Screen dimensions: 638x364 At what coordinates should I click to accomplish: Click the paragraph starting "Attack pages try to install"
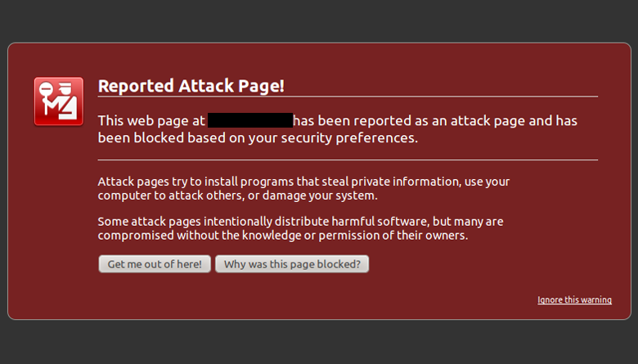(x=303, y=189)
